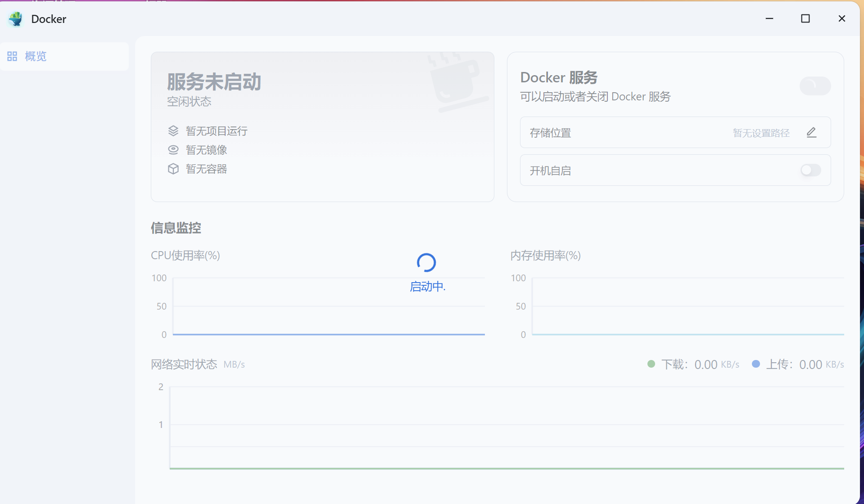The image size is (864, 504).
Task: Toggle the Docker service switch
Action: click(x=814, y=86)
